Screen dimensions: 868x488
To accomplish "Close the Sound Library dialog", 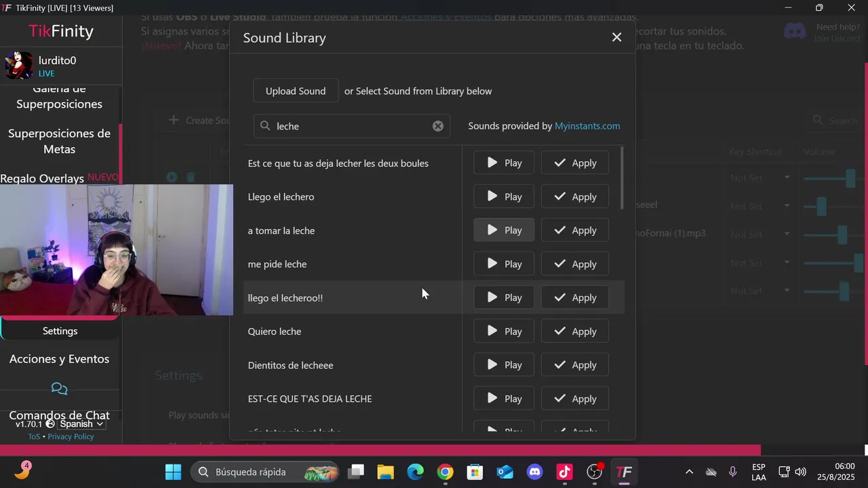I will point(616,37).
